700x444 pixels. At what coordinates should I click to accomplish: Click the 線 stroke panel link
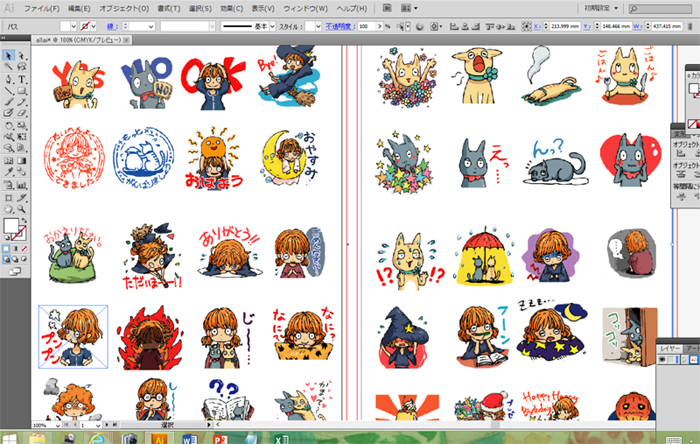click(111, 26)
